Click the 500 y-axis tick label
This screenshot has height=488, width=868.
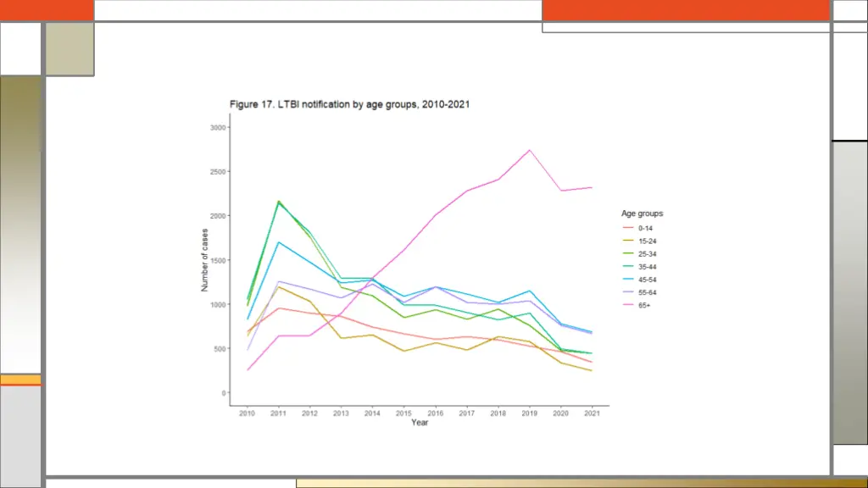(220, 348)
